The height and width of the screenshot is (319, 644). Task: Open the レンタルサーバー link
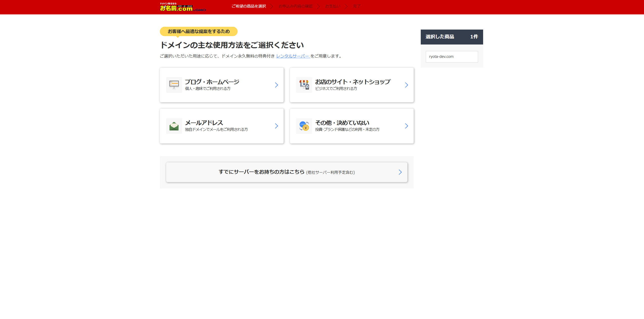[293, 56]
